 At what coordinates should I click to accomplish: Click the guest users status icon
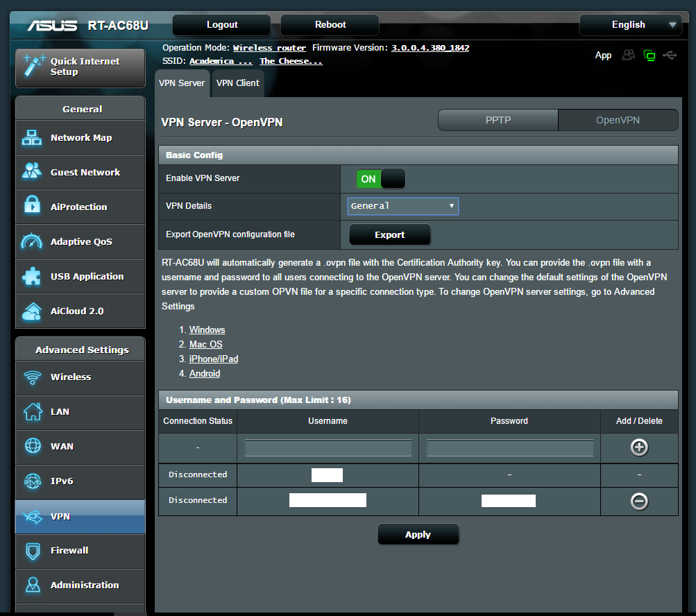tap(628, 55)
